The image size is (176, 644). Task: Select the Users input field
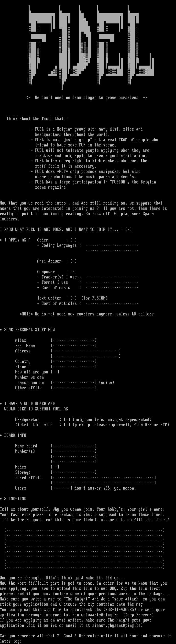[x=62, y=488]
